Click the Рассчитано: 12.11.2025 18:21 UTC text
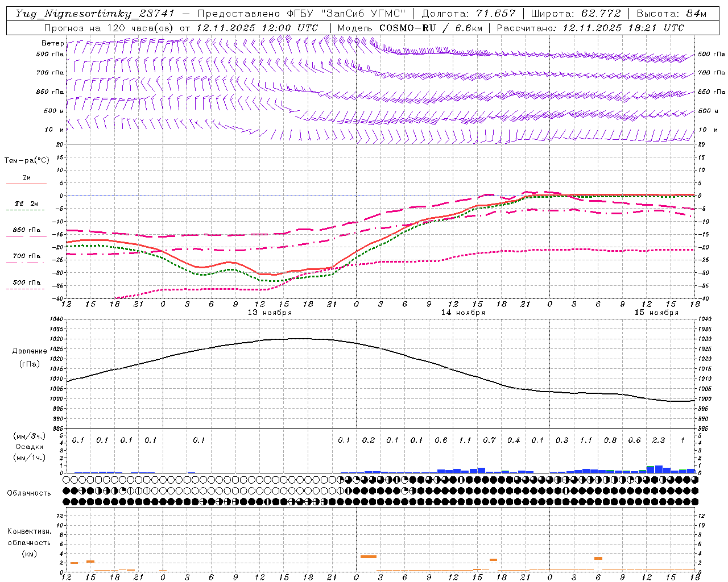 tap(590, 28)
